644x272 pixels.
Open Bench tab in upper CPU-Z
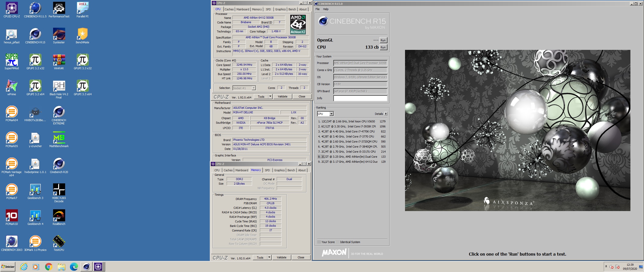[x=292, y=9]
